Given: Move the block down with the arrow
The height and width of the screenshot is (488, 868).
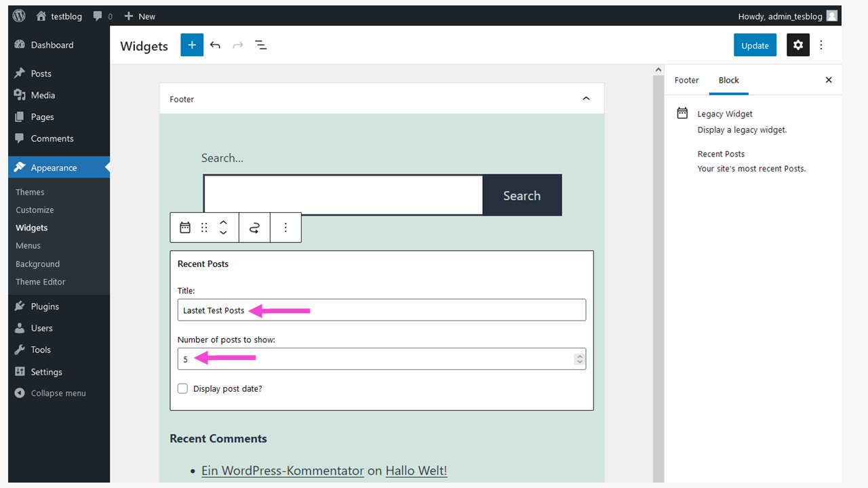Looking at the screenshot, I should (x=223, y=233).
